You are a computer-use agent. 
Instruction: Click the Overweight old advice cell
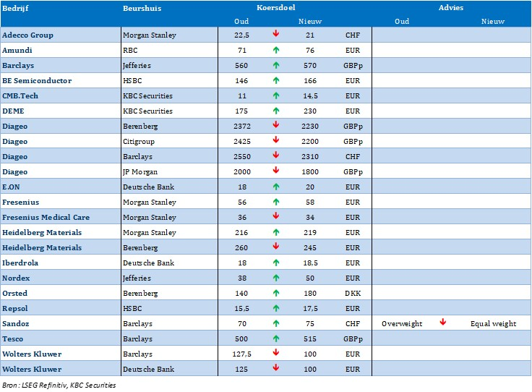coord(402,323)
